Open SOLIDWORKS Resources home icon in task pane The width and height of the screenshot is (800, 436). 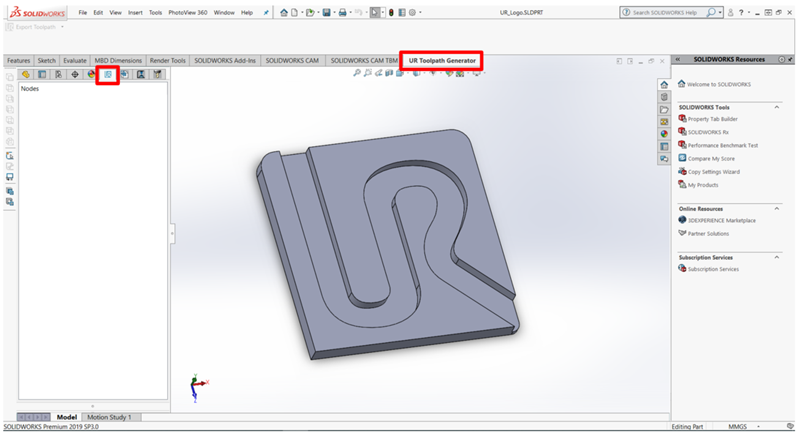click(664, 85)
